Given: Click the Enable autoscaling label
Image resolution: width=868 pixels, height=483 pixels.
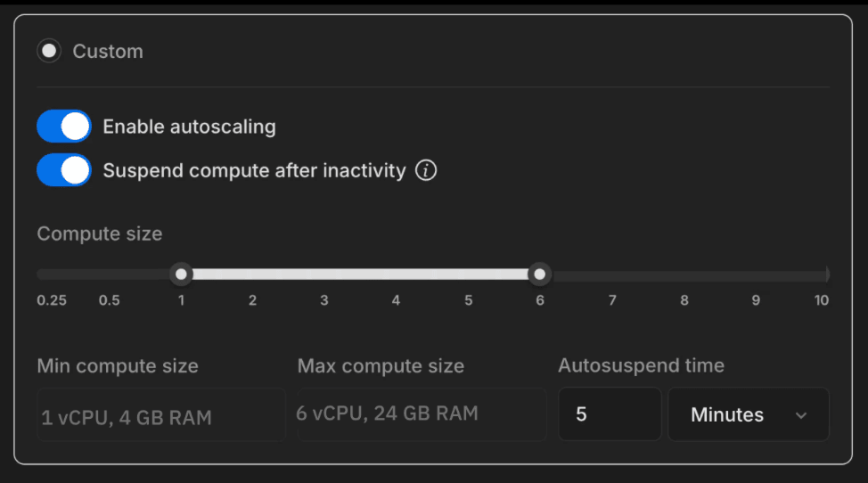Looking at the screenshot, I should coord(189,127).
